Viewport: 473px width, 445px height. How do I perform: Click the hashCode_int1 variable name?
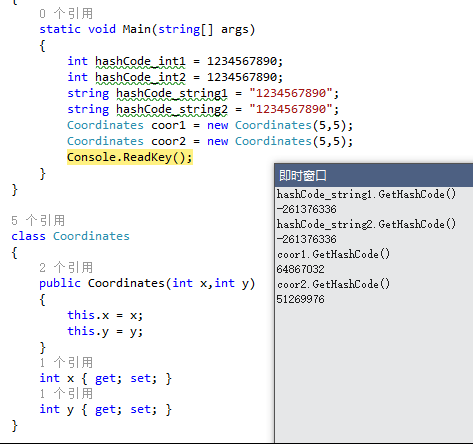tap(140, 62)
